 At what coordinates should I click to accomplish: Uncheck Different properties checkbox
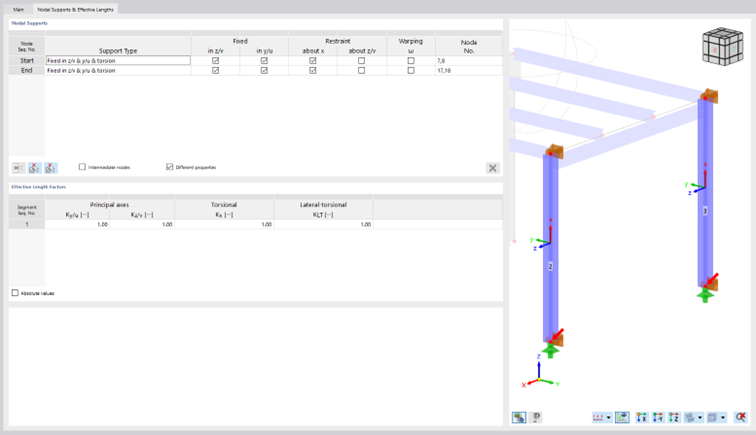click(170, 167)
